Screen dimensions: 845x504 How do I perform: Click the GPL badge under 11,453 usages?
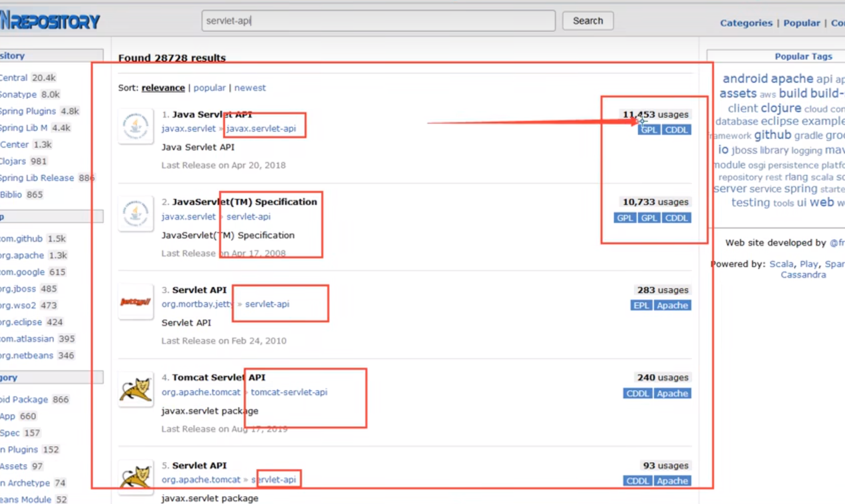pos(649,130)
